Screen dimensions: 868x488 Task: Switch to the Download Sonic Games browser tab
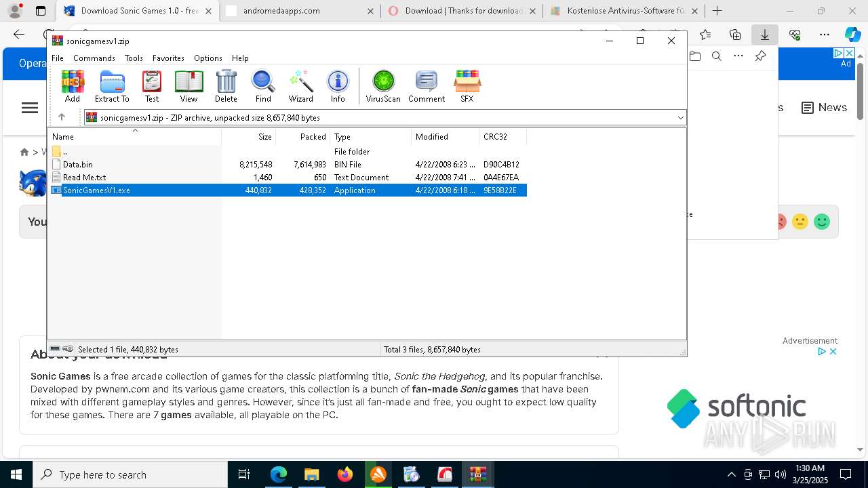click(138, 11)
